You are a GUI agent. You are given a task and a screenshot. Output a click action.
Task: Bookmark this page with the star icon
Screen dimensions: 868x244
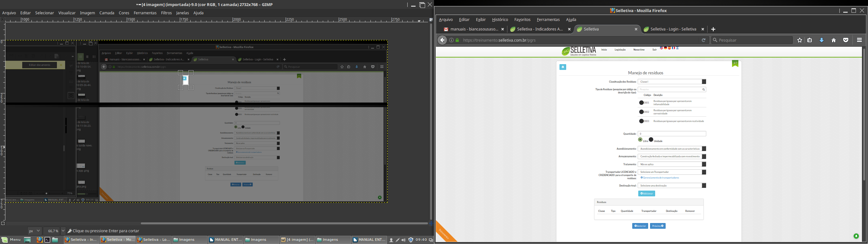coord(800,40)
